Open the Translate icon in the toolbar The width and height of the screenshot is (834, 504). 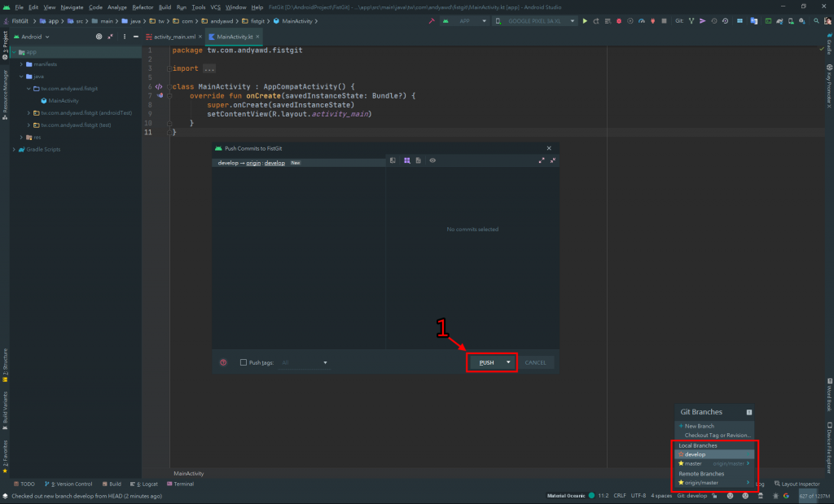[x=753, y=21]
